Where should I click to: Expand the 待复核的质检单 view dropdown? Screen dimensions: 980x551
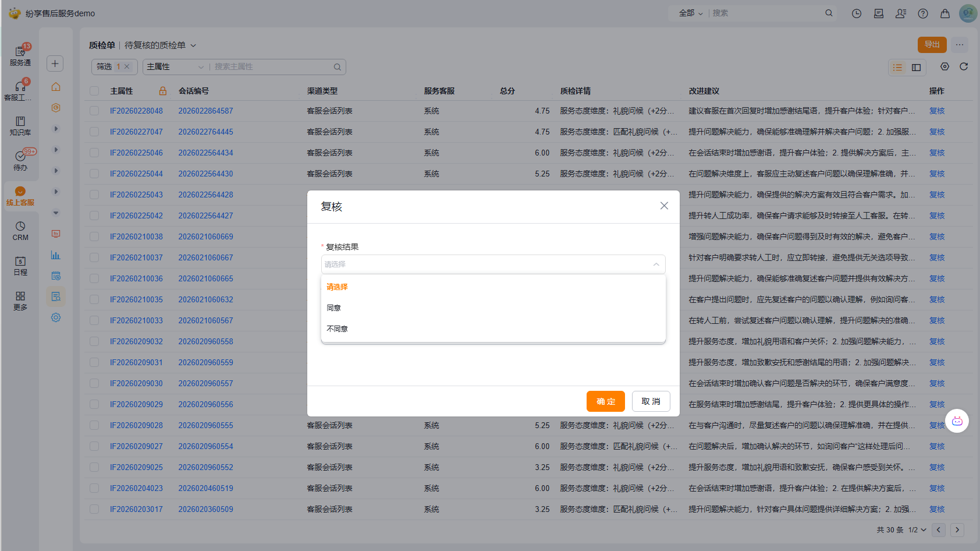click(193, 45)
